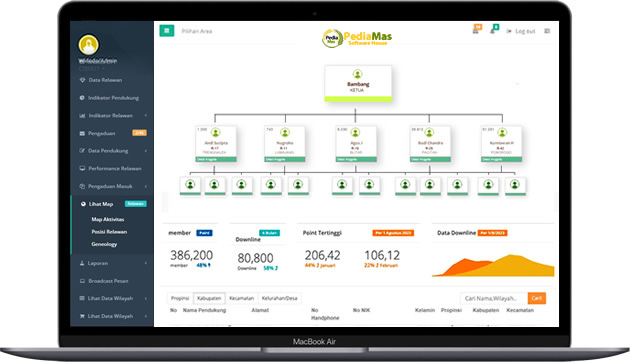The width and height of the screenshot is (630, 362).
Task: Open messages icon with orange badge
Action: [x=476, y=30]
